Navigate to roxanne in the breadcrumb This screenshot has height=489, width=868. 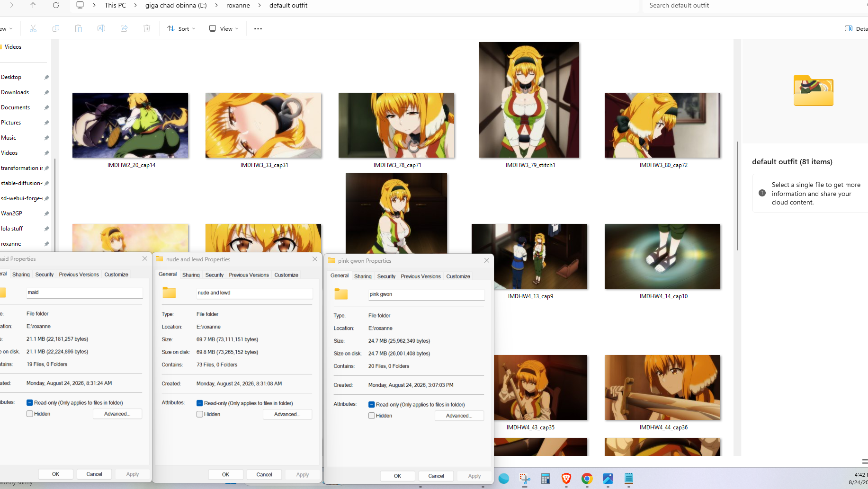[238, 5]
